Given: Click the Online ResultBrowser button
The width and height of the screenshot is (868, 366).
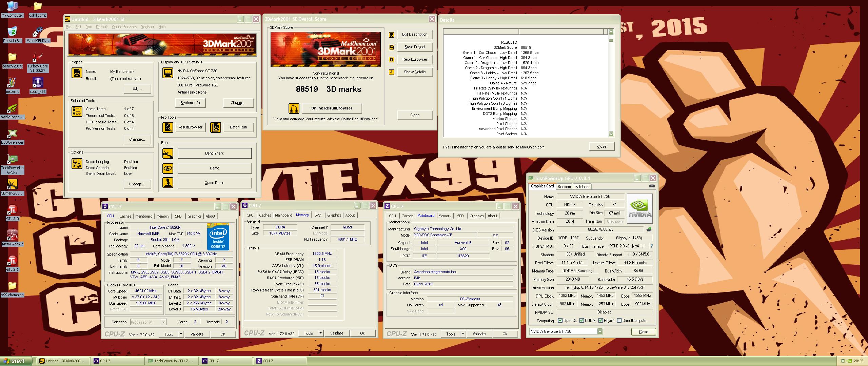Looking at the screenshot, I should (x=332, y=108).
